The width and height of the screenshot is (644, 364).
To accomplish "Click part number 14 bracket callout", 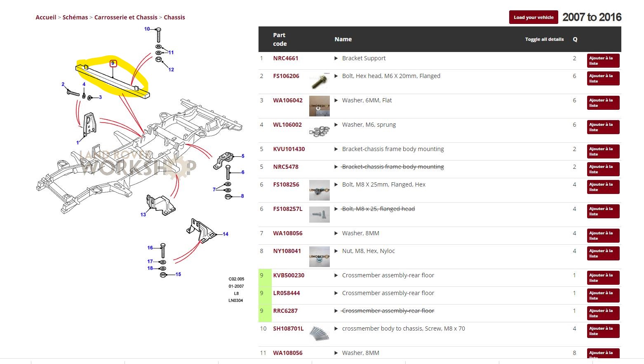I will pos(225,234).
